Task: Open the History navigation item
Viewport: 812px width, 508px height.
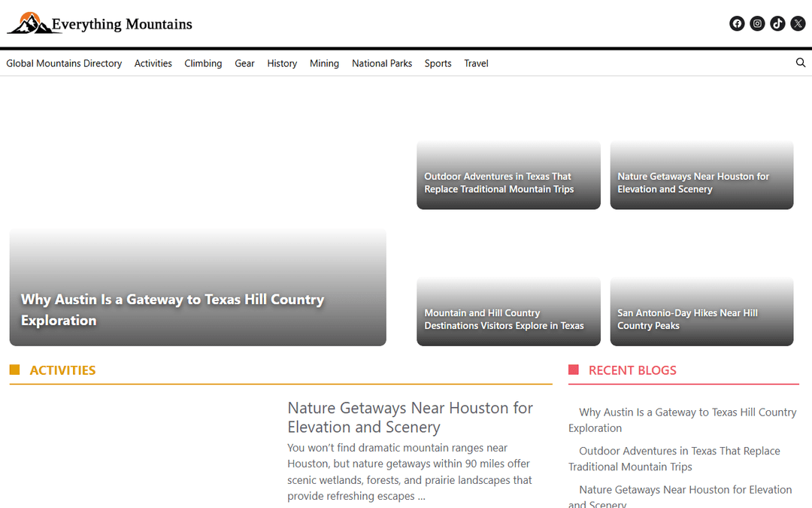Action: pos(282,63)
